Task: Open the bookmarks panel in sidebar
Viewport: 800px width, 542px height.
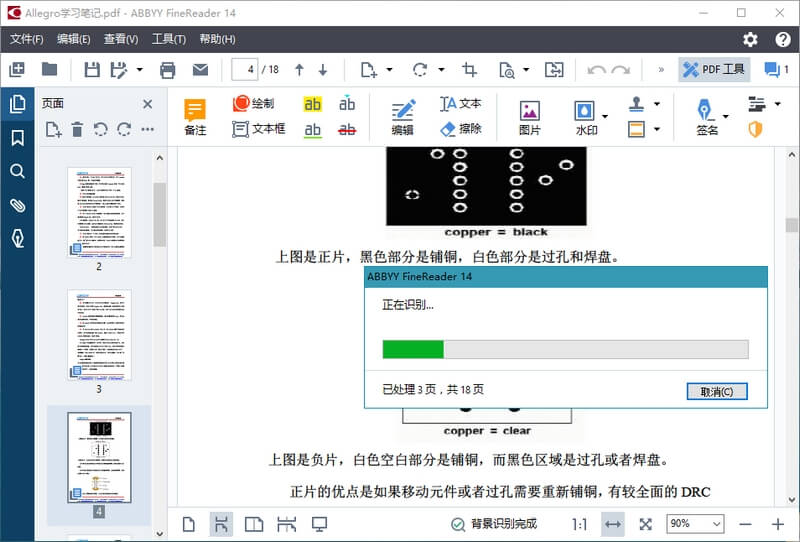Action: pyautogui.click(x=17, y=138)
